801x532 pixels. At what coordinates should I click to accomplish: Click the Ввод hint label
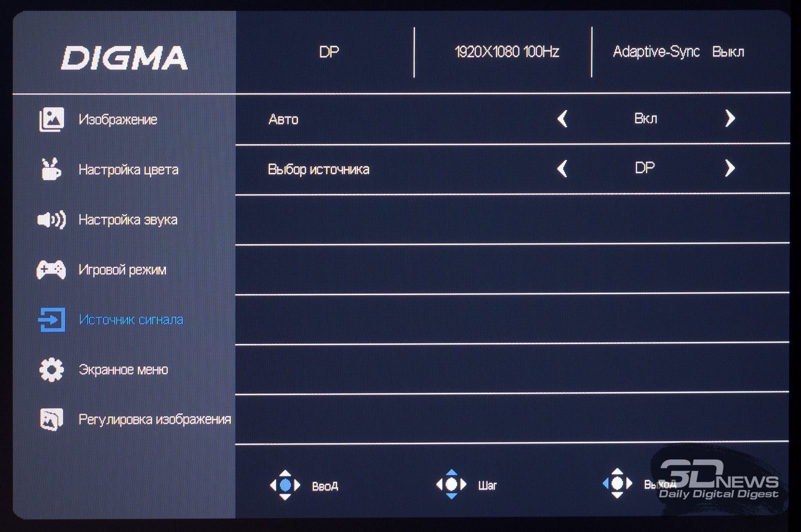[325, 486]
